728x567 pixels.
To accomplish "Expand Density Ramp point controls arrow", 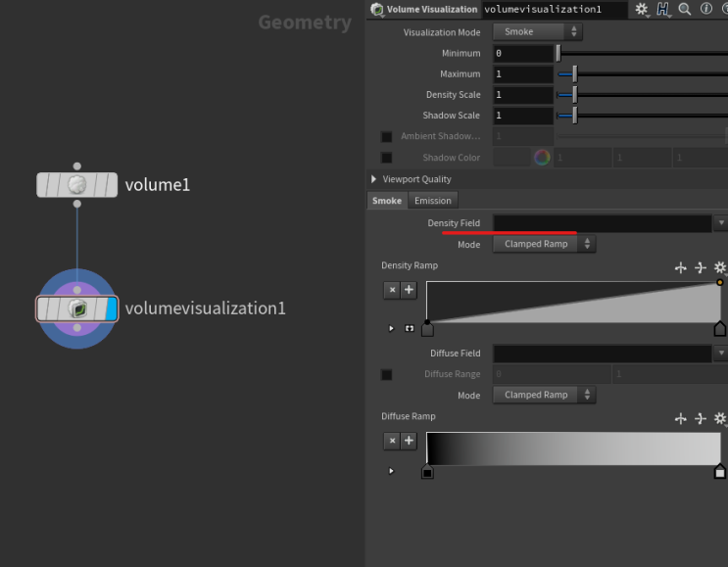I will (x=391, y=328).
